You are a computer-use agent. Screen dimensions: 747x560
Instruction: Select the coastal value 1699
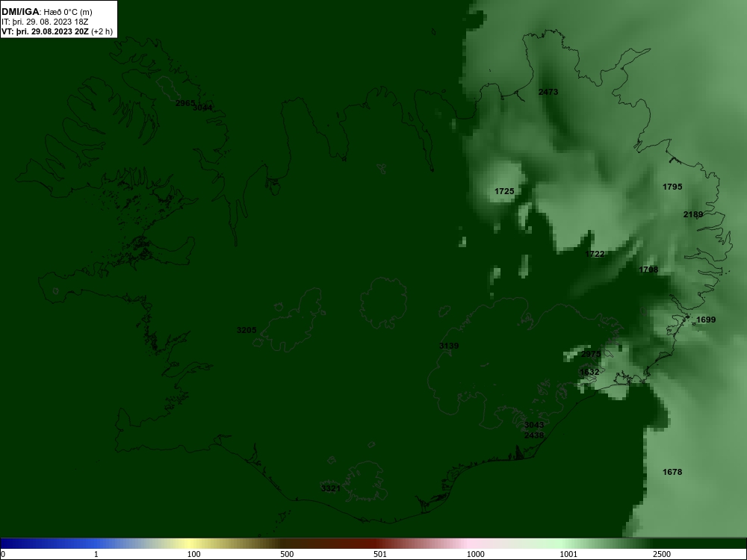[706, 320]
